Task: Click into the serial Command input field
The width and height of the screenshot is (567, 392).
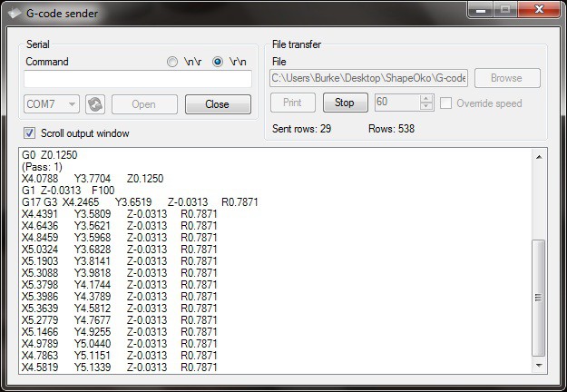Action: click(x=138, y=79)
